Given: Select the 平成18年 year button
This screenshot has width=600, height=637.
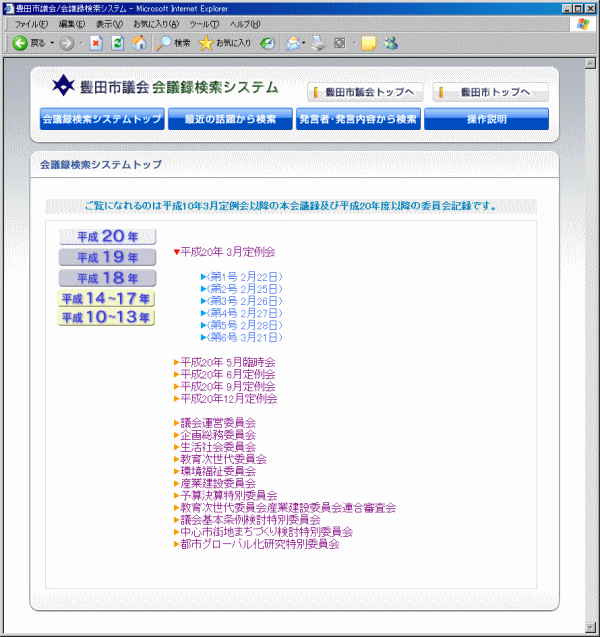Looking at the screenshot, I should 108,278.
